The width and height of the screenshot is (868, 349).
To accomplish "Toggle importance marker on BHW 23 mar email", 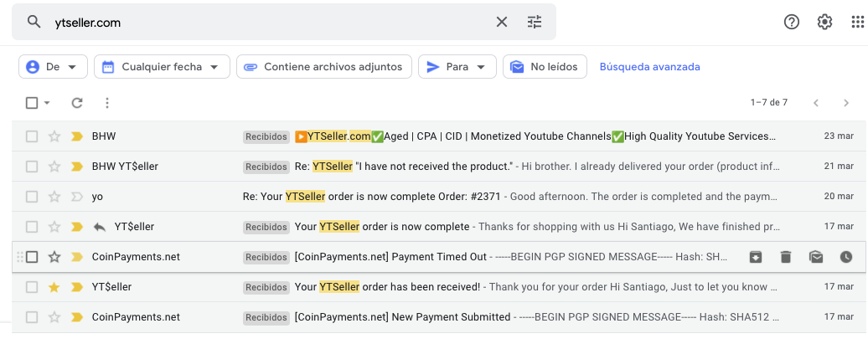I will point(77,136).
